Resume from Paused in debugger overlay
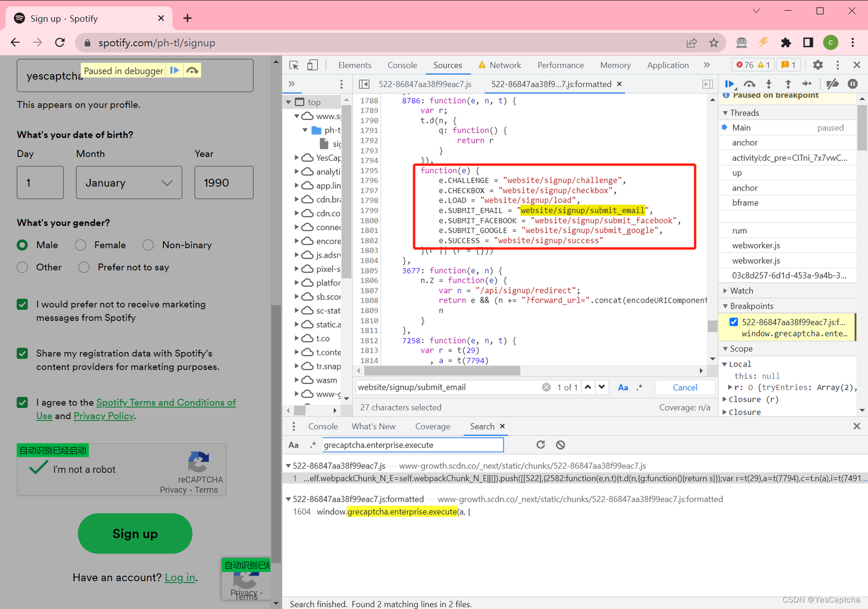The width and height of the screenshot is (868, 609). click(175, 70)
